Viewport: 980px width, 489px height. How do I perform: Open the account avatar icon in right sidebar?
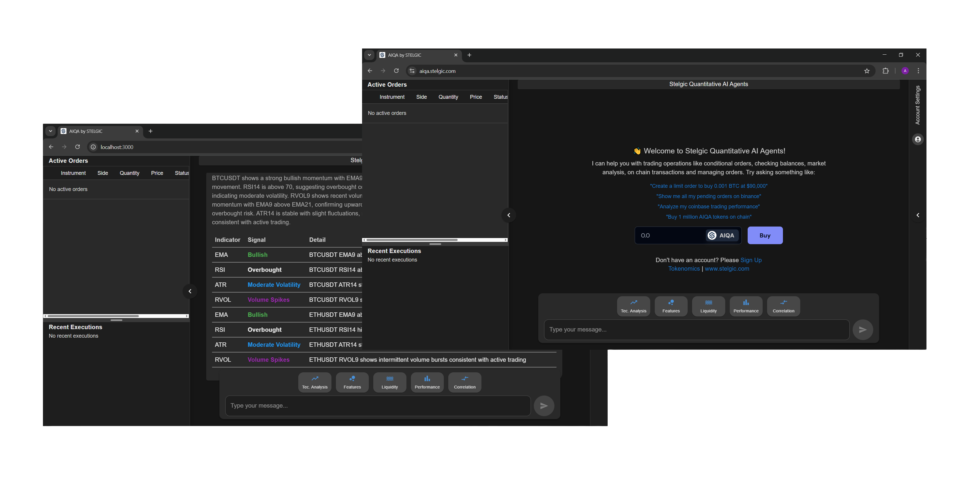coord(918,139)
